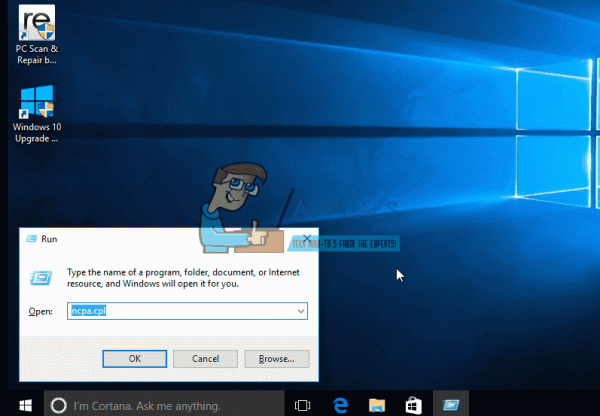Click the Cortana circle icon

(x=59, y=405)
